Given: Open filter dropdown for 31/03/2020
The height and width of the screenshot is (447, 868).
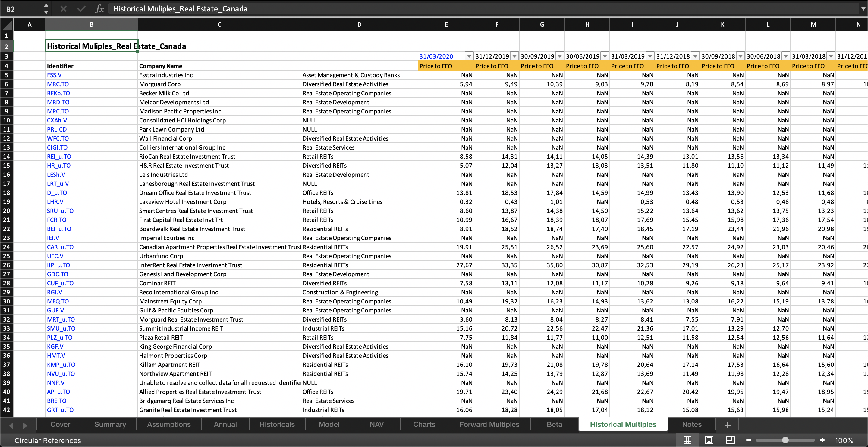Looking at the screenshot, I should coord(469,56).
